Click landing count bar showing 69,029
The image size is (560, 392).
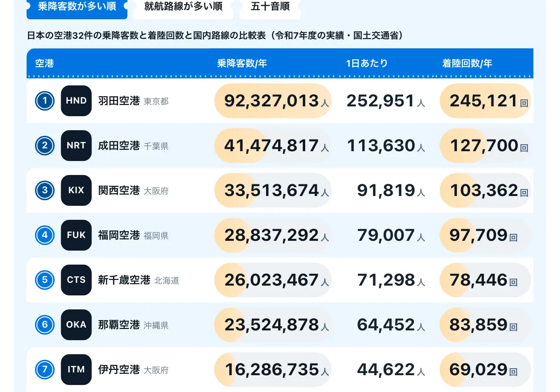[x=485, y=370]
